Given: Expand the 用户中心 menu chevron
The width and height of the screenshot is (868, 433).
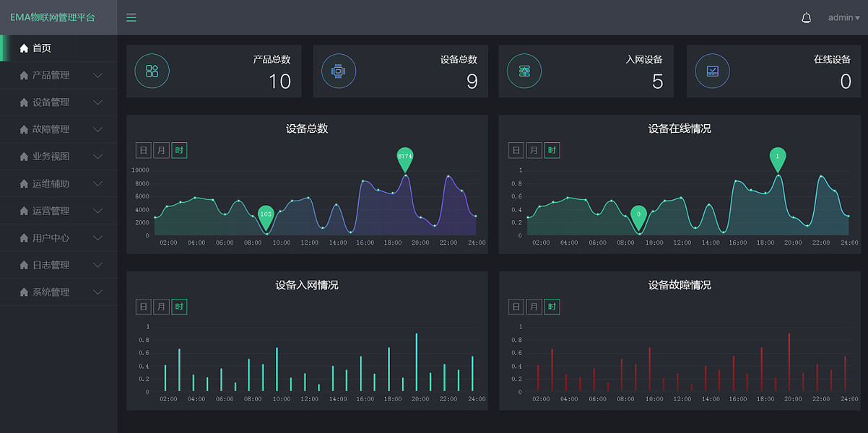Looking at the screenshot, I should click(98, 238).
